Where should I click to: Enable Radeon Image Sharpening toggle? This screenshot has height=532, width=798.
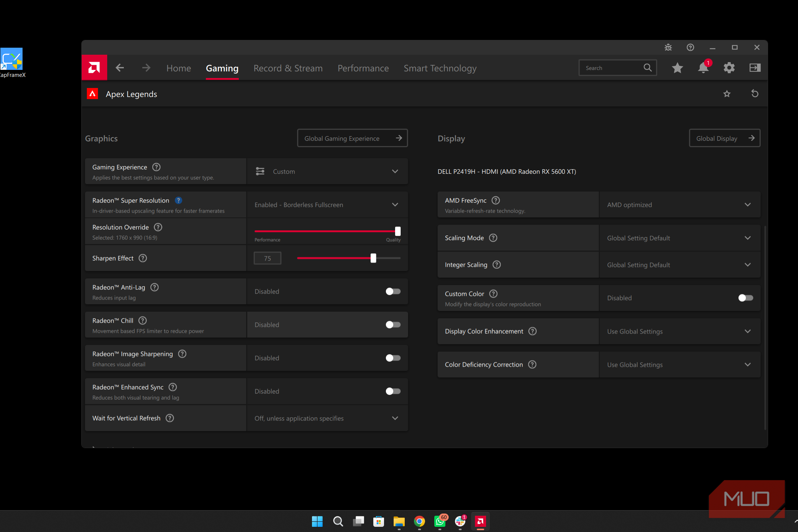(393, 358)
